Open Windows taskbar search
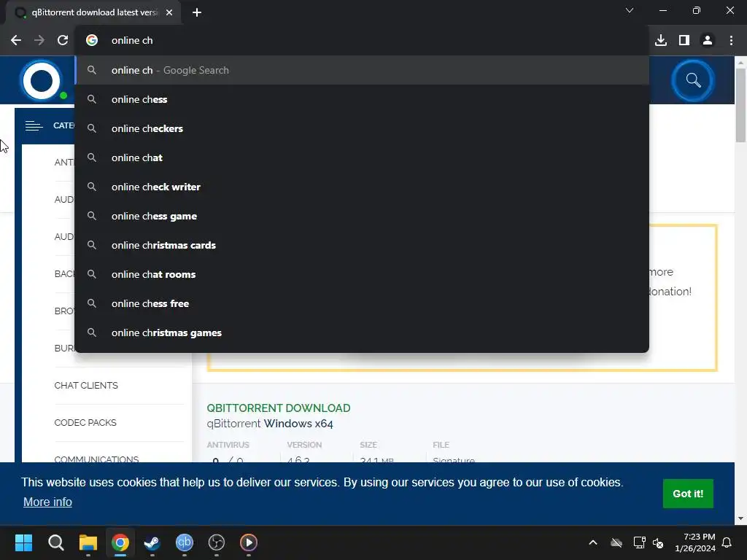The height and width of the screenshot is (560, 747). tap(55, 542)
